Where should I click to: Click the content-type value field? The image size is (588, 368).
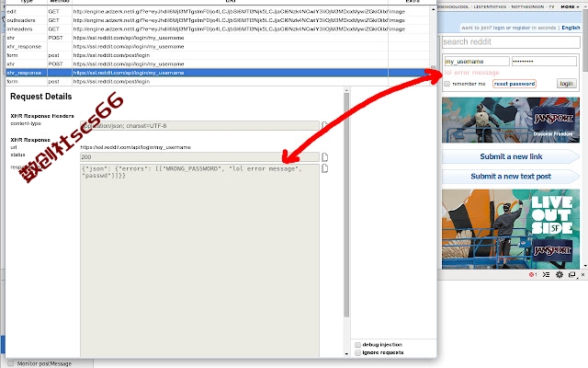[199, 126]
